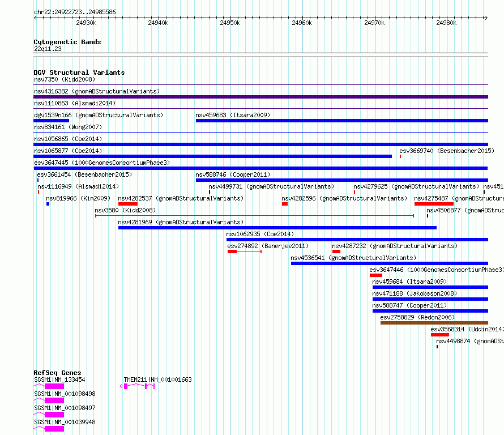Viewport: 504px width, 435px height.
Task: Click the 24950k ruler tick label
Action: point(230,23)
